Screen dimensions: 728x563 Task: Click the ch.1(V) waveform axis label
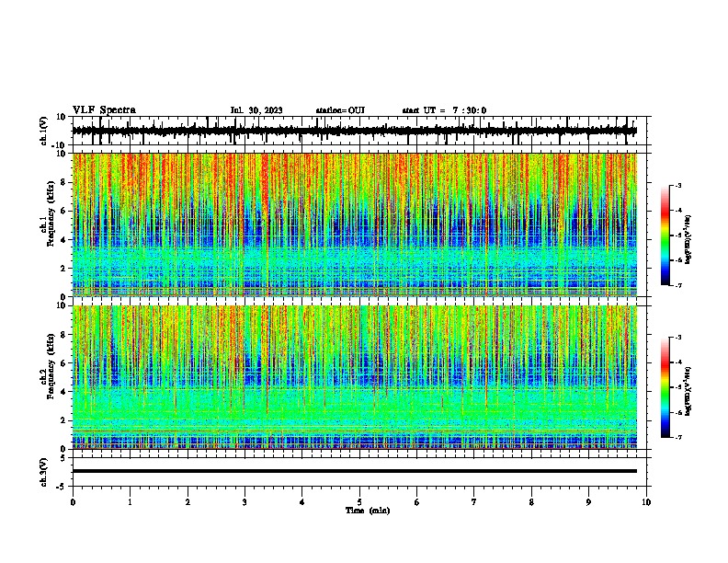(44, 131)
